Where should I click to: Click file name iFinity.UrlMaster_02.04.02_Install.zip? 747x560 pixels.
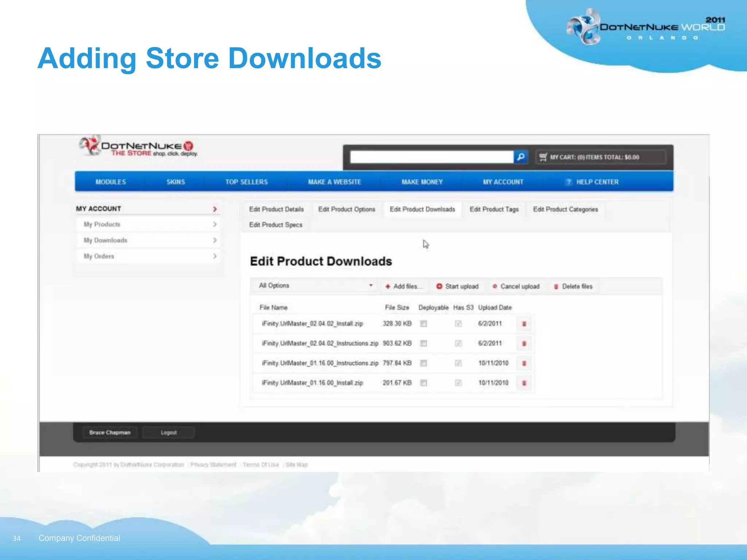click(312, 324)
